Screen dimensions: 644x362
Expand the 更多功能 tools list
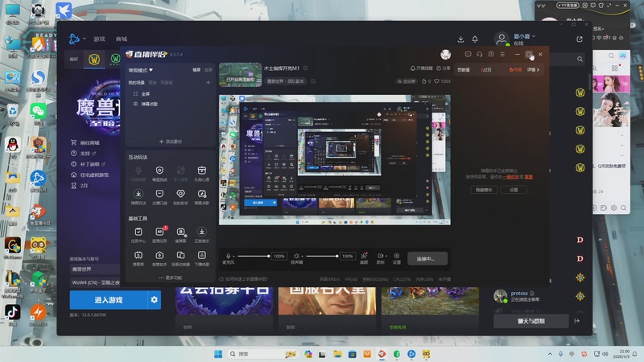(x=171, y=278)
